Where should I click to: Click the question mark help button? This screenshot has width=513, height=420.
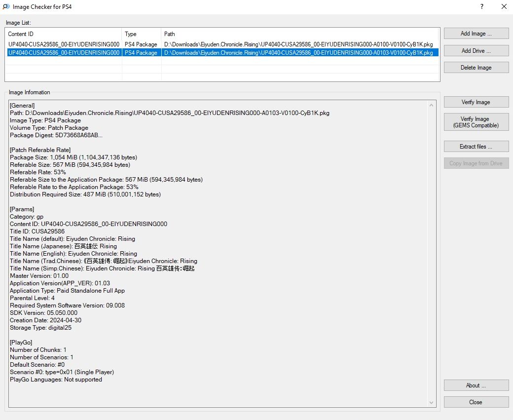point(482,6)
